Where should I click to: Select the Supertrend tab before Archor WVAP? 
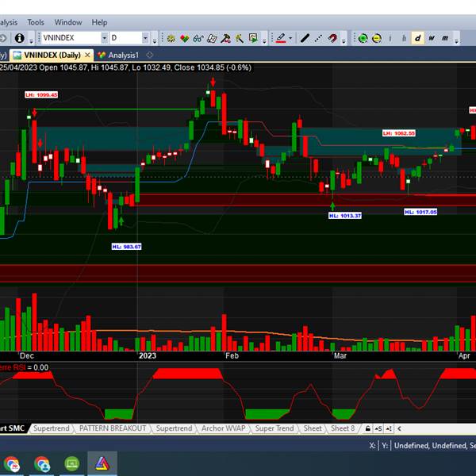tap(174, 428)
